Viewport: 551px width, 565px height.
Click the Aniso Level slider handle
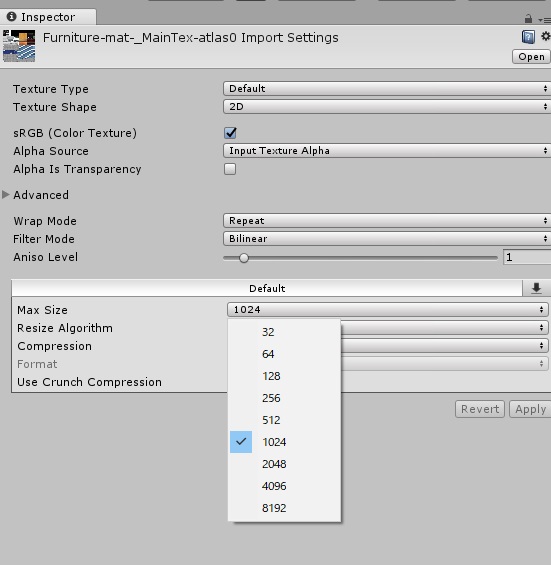click(x=244, y=258)
